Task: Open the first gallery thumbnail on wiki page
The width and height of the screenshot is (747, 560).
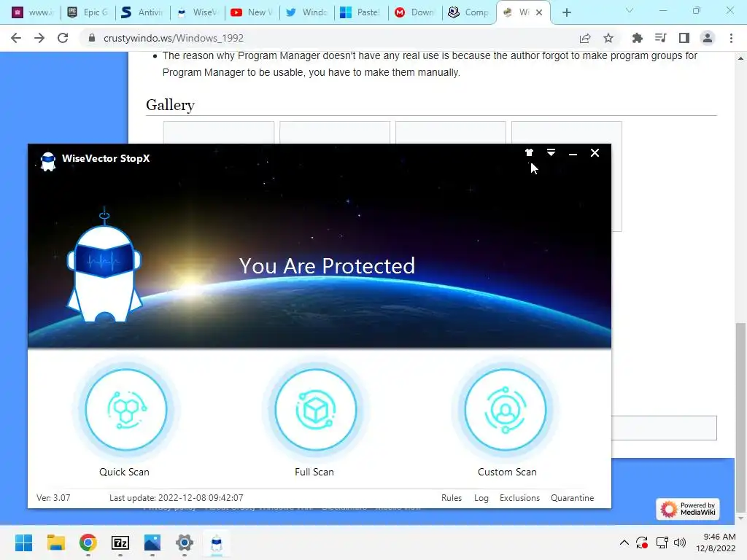Action: (219, 133)
